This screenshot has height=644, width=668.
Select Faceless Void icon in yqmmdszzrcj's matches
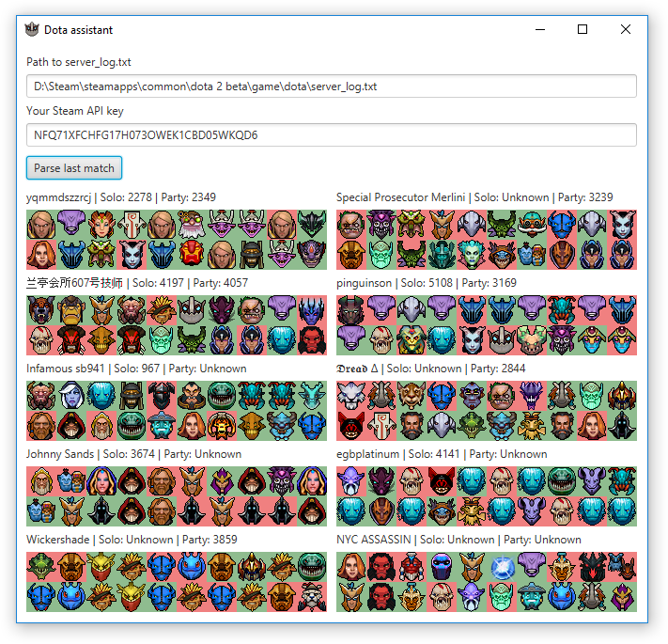pyautogui.click(x=71, y=225)
